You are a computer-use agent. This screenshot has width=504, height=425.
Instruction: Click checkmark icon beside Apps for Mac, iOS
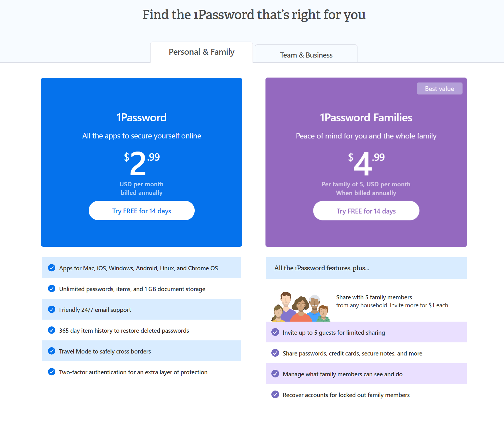tap(52, 268)
